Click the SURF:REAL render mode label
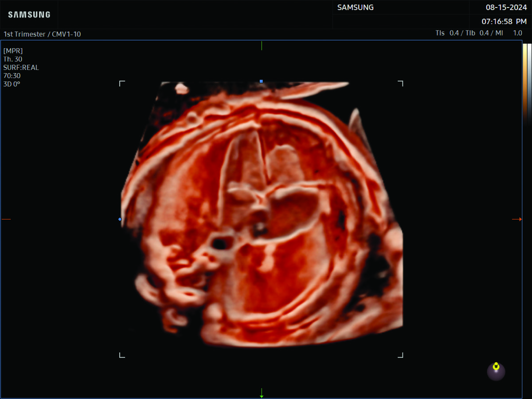Image resolution: width=532 pixels, height=399 pixels. click(x=21, y=67)
